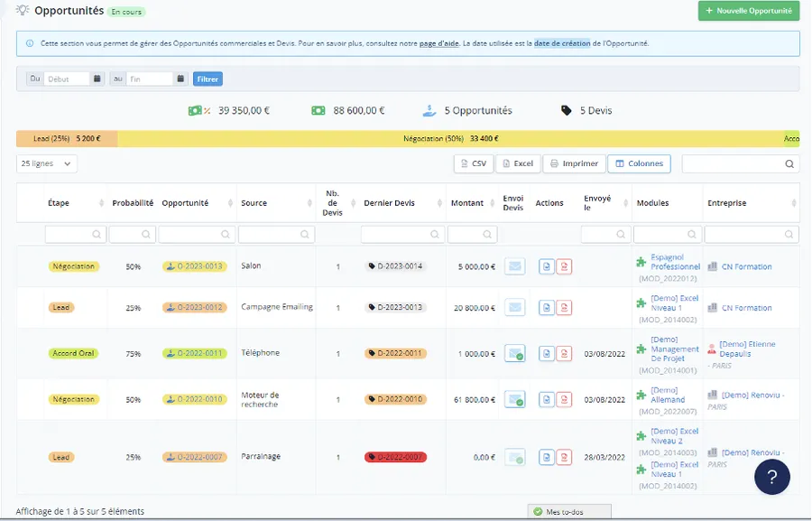The height and width of the screenshot is (521, 812).
Task: Click the Nouvelle Opportunité button
Action: (748, 11)
